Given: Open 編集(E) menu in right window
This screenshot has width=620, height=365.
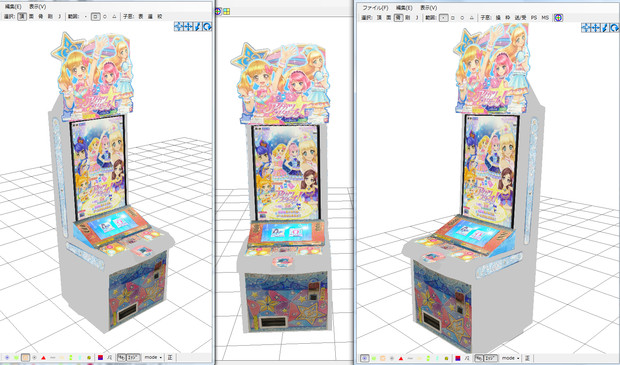Looking at the screenshot, I should tap(404, 8).
